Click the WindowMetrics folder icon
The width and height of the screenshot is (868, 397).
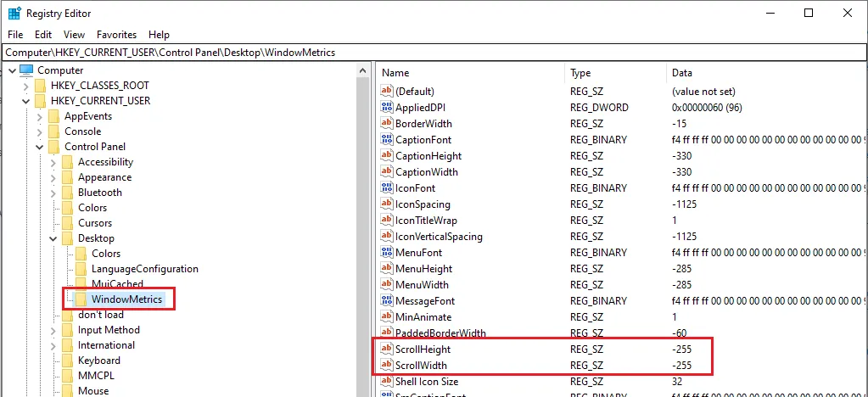click(x=81, y=299)
